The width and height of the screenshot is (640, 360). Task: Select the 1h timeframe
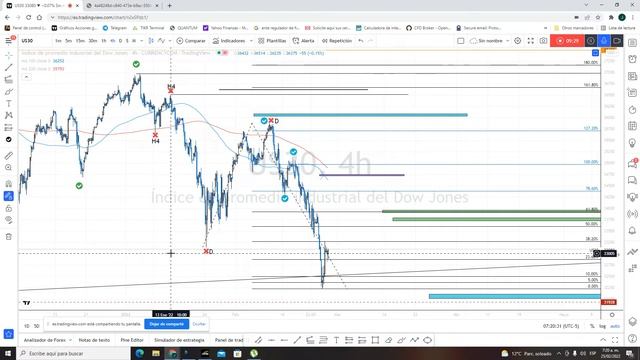click(x=104, y=41)
